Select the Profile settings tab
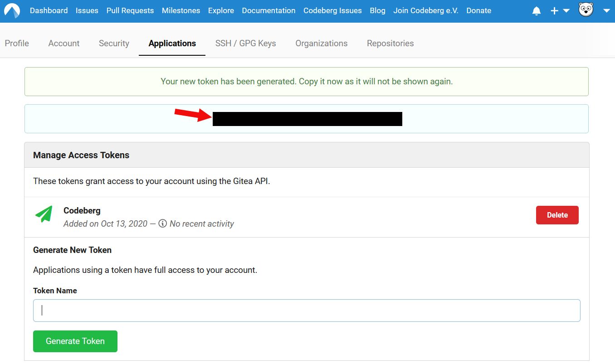This screenshot has height=364, width=615. pos(17,44)
